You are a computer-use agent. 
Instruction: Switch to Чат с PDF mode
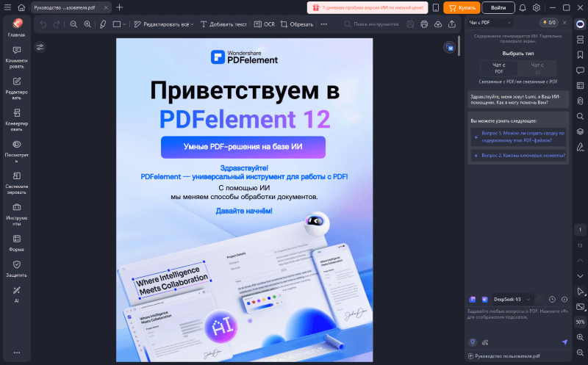(499, 68)
